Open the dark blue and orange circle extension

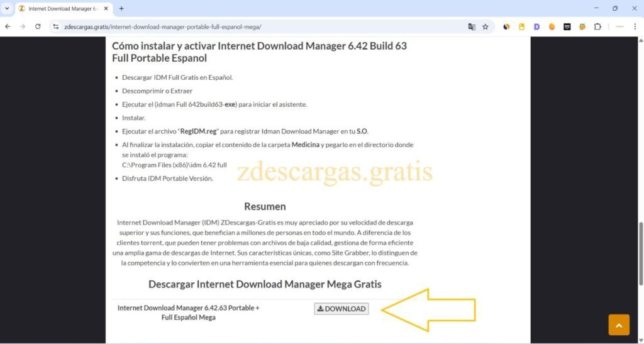(506, 26)
